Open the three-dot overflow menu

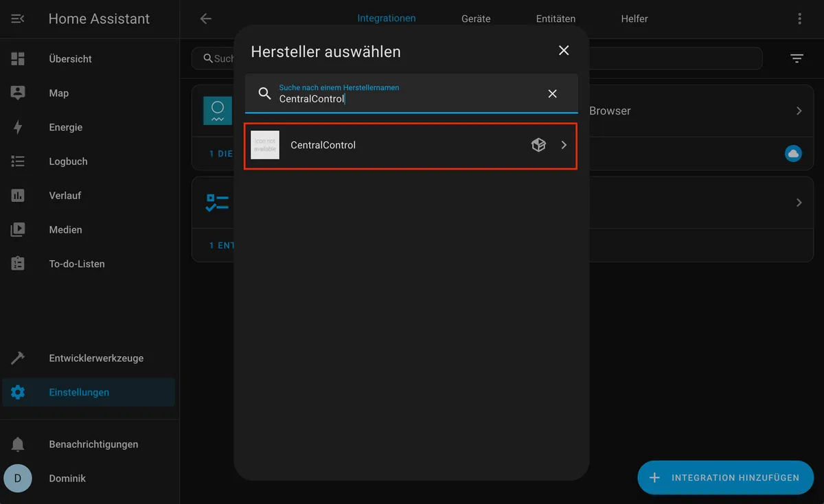click(x=799, y=19)
